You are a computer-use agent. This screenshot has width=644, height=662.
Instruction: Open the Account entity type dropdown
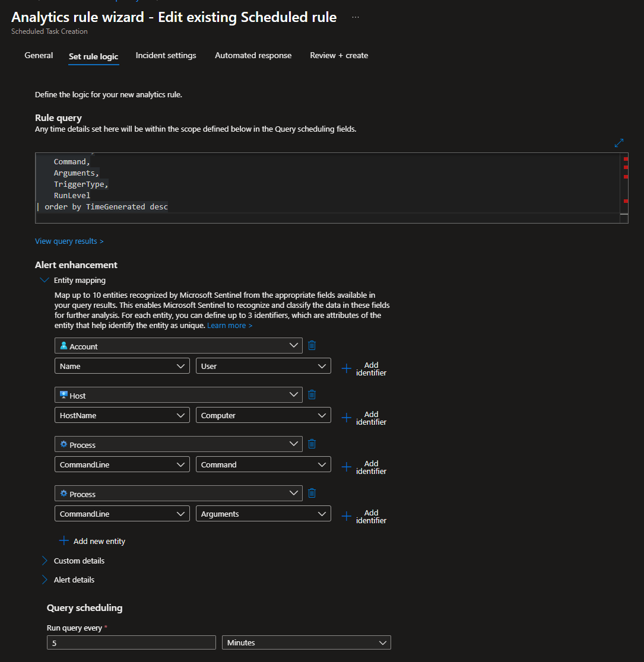[178, 346]
